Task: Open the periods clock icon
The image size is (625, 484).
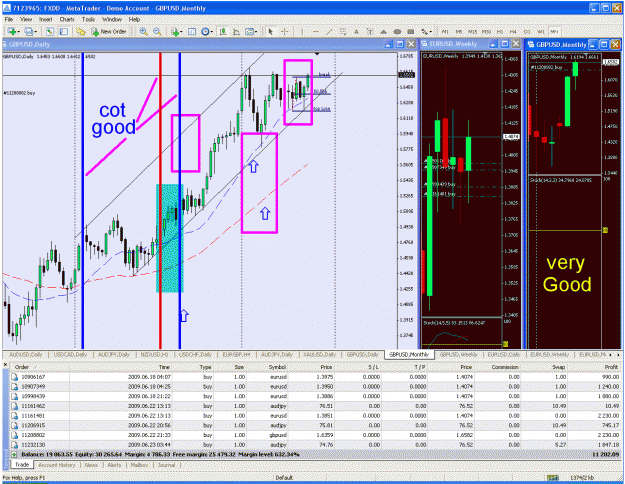Action: pyautogui.click(x=205, y=31)
